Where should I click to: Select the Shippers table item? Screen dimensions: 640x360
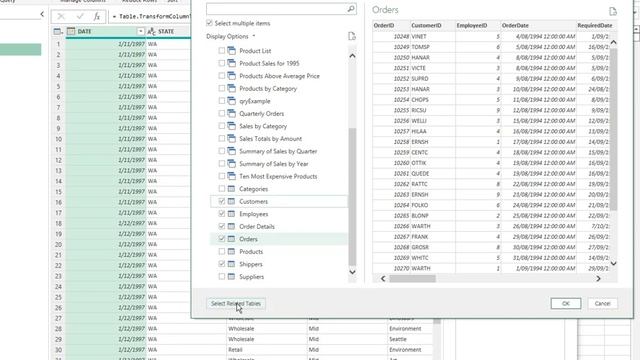(251, 264)
